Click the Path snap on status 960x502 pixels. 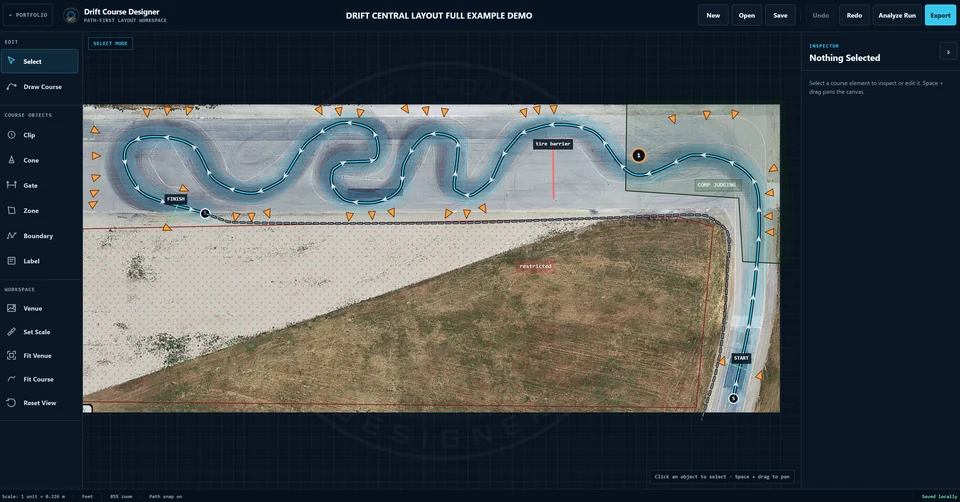(x=165, y=496)
